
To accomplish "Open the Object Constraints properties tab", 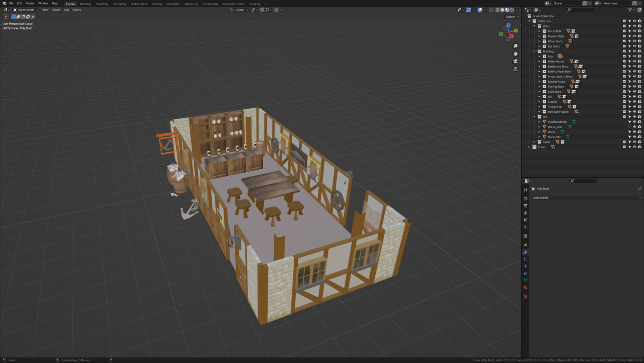I will click(525, 273).
